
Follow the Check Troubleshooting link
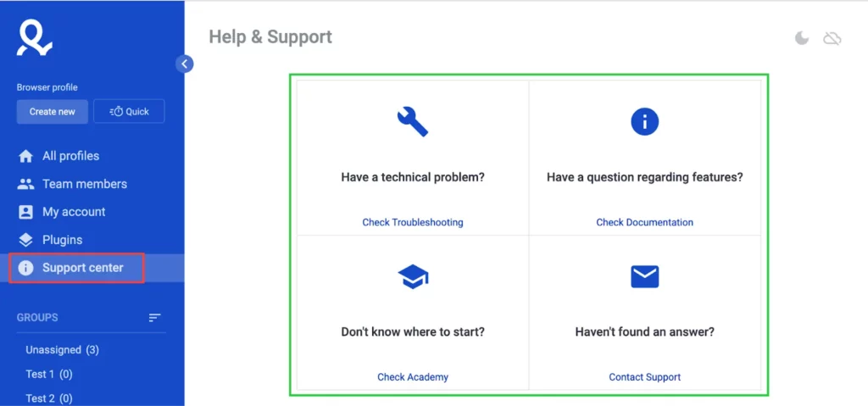[413, 222]
